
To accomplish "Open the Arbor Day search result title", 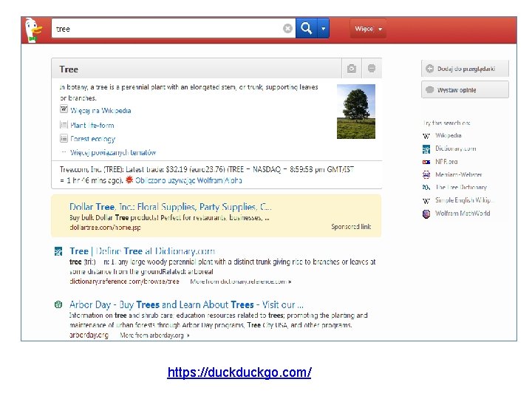I will point(186,304).
